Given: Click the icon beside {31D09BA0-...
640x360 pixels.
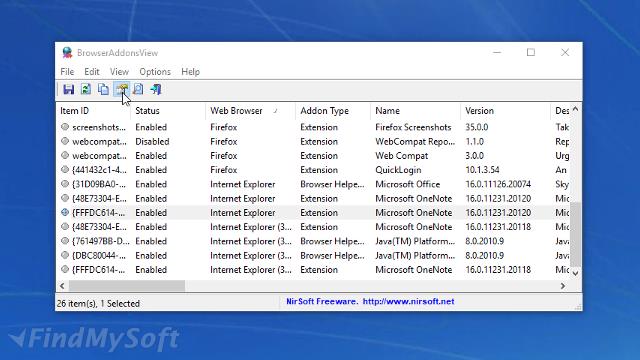Looking at the screenshot, I should click(65, 184).
